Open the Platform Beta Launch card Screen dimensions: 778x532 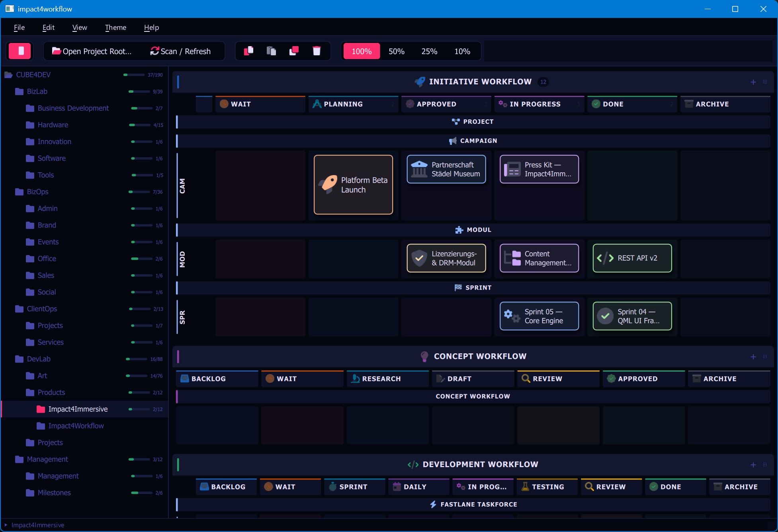point(353,185)
